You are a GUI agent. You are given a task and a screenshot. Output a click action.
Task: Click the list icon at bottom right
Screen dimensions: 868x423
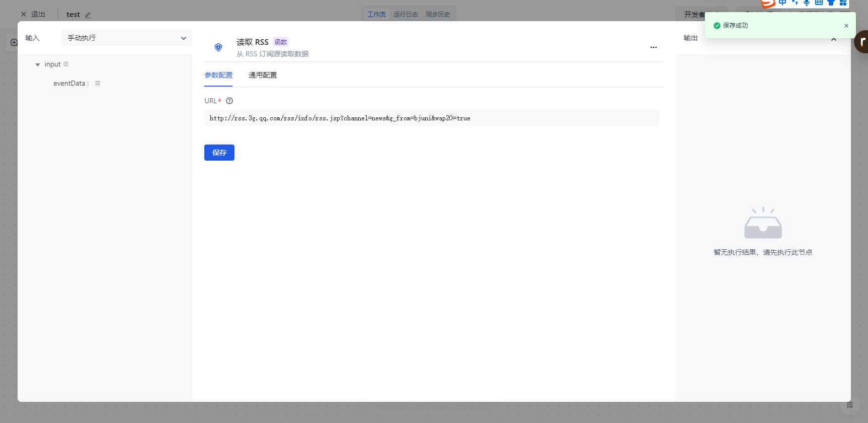pos(850,405)
